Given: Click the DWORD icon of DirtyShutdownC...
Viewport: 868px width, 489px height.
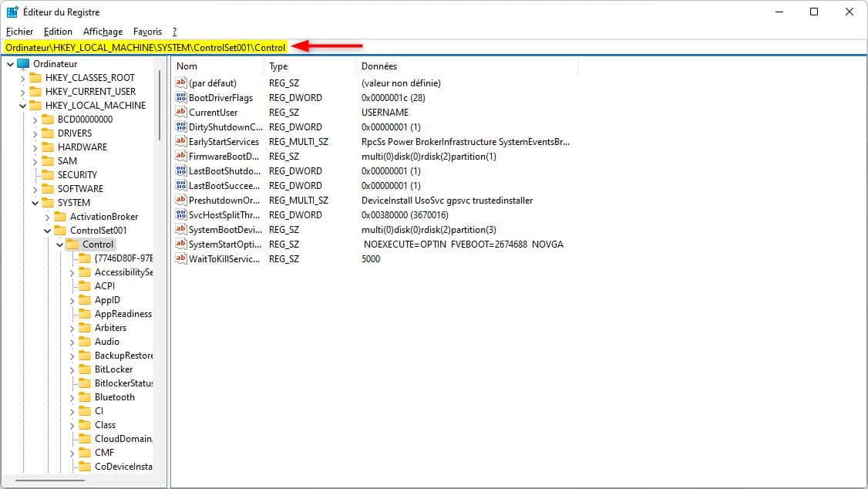Looking at the screenshot, I should pyautogui.click(x=181, y=126).
